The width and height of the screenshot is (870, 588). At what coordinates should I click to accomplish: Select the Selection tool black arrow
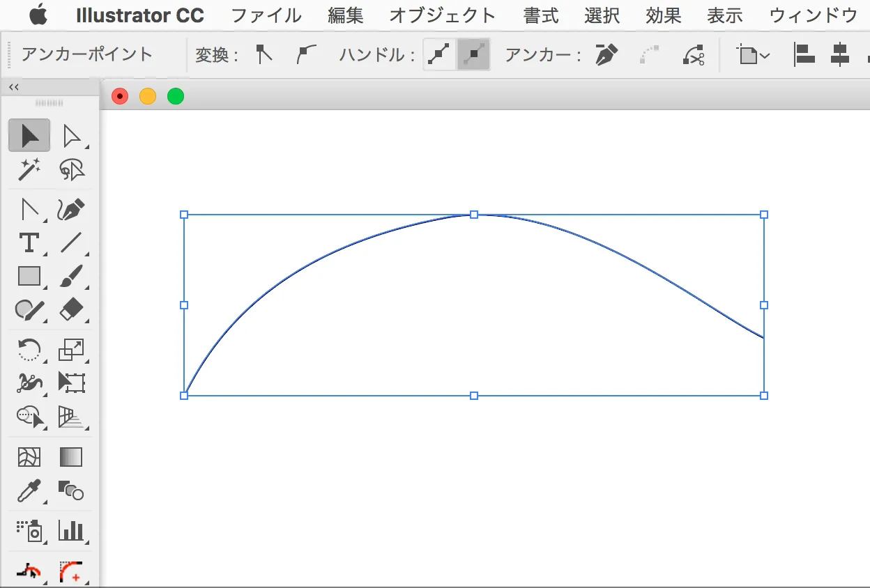pos(29,135)
